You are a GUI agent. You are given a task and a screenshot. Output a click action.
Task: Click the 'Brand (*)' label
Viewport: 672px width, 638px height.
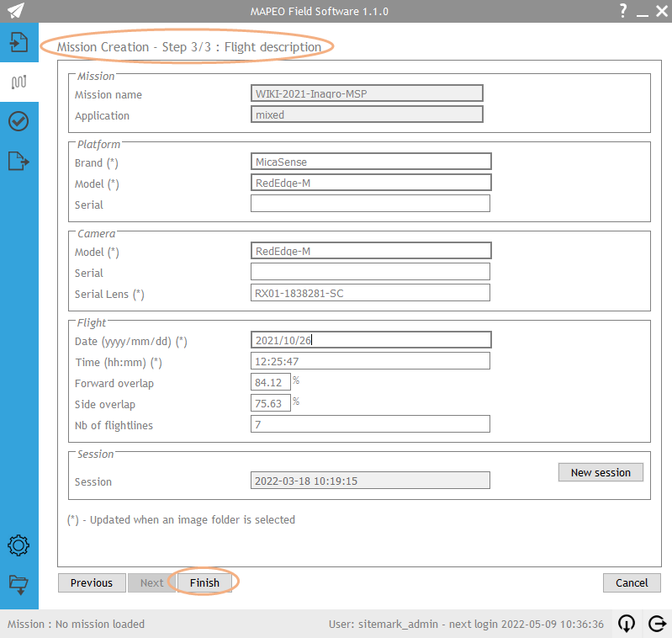coord(97,163)
